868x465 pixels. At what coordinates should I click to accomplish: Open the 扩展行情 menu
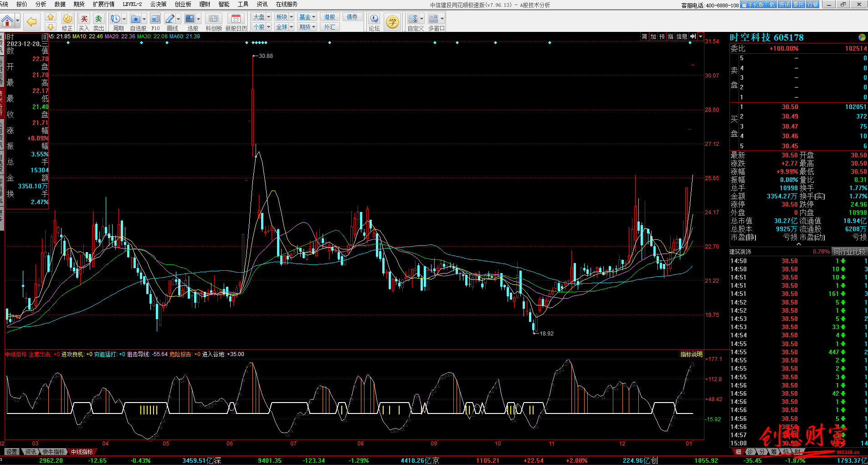[103, 4]
